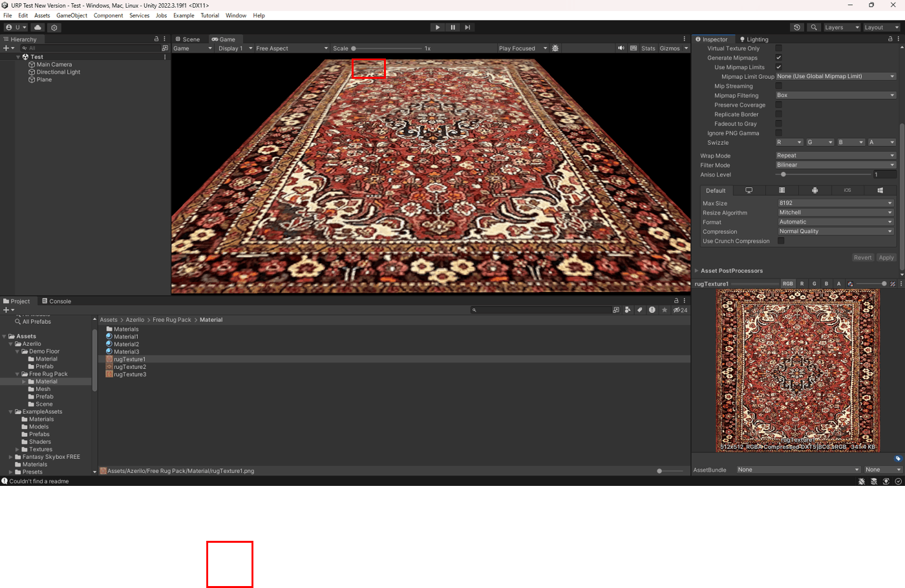The image size is (905, 588).
Task: Mute Game view audio
Action: pyautogui.click(x=621, y=48)
